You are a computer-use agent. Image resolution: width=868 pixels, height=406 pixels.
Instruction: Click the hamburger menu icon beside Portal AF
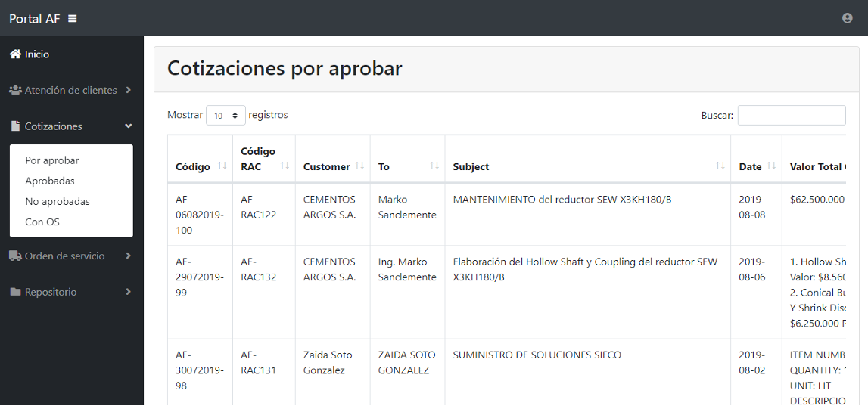coord(73,18)
